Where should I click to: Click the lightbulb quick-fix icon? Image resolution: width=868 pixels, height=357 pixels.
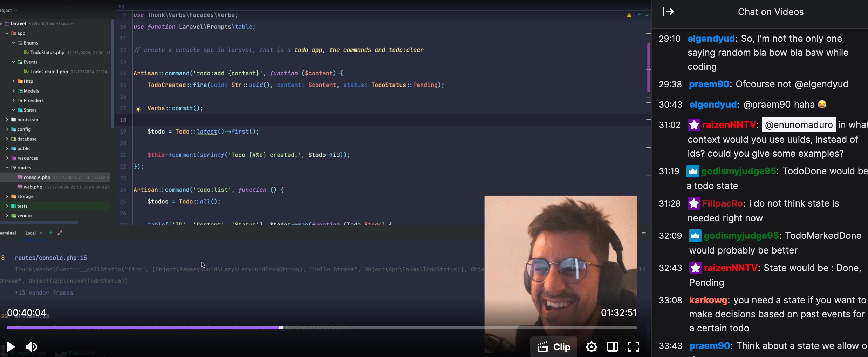(x=138, y=109)
